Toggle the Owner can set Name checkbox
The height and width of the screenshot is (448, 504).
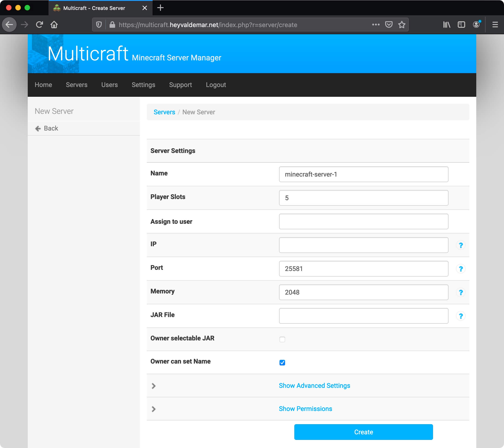282,362
